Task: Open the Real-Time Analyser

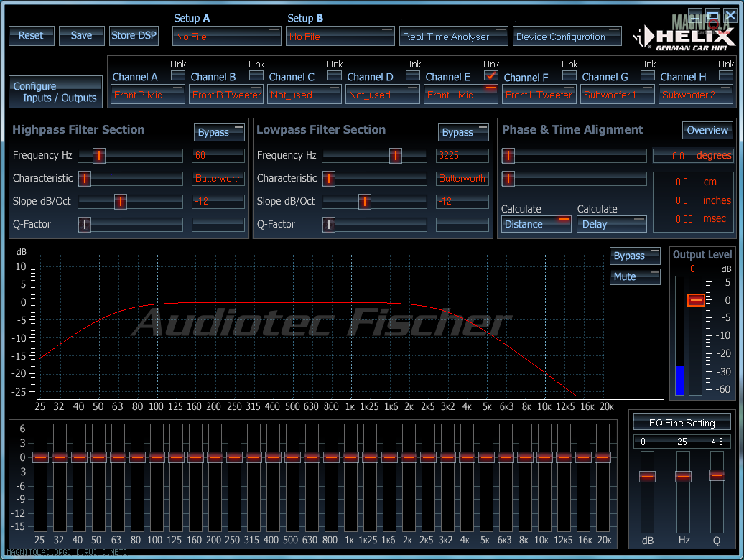Action: click(x=454, y=37)
